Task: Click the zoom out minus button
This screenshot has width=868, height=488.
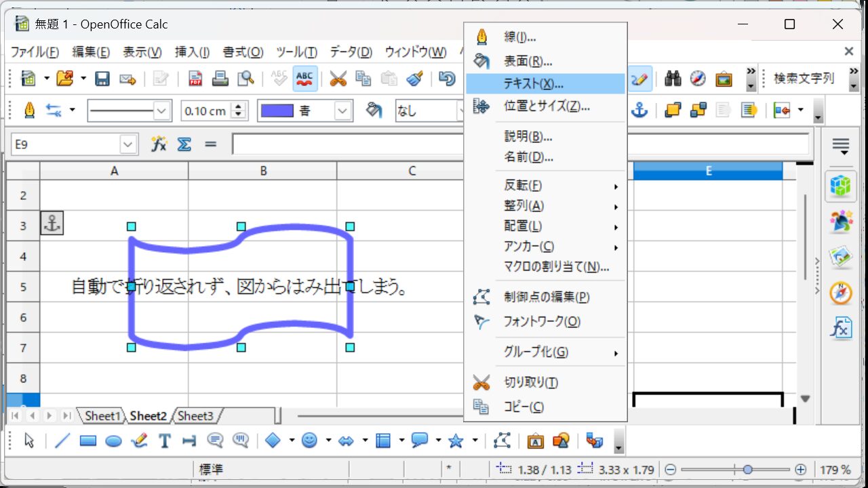Action: [x=670, y=469]
